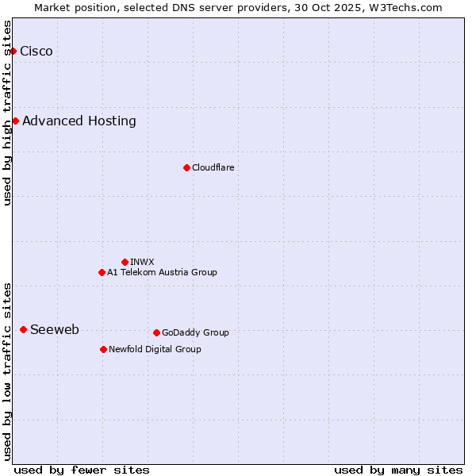This screenshot has width=476, height=476.
Task: Click the Cloudflare data point marker
Action: tap(186, 167)
